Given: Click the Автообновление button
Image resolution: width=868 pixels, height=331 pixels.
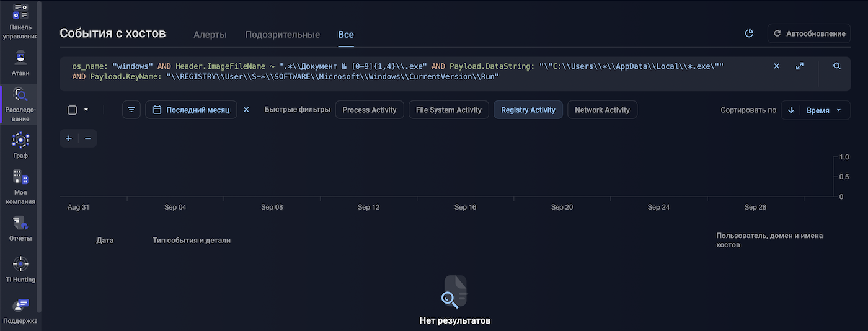Looking at the screenshot, I should (808, 33).
